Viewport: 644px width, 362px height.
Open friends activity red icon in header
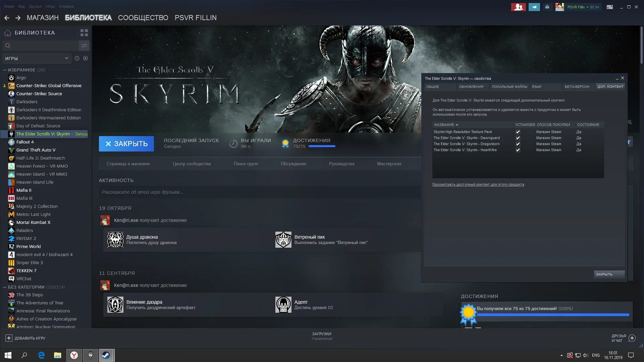(x=519, y=7)
